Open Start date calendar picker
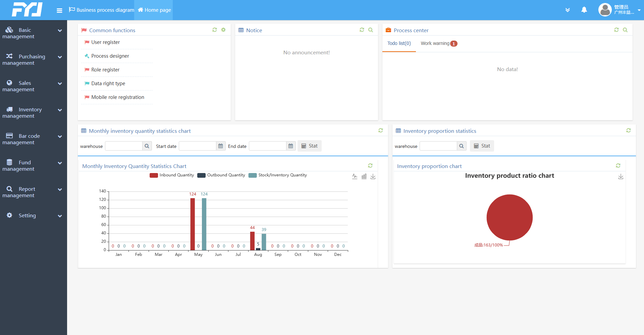This screenshot has height=335, width=644. (x=221, y=146)
